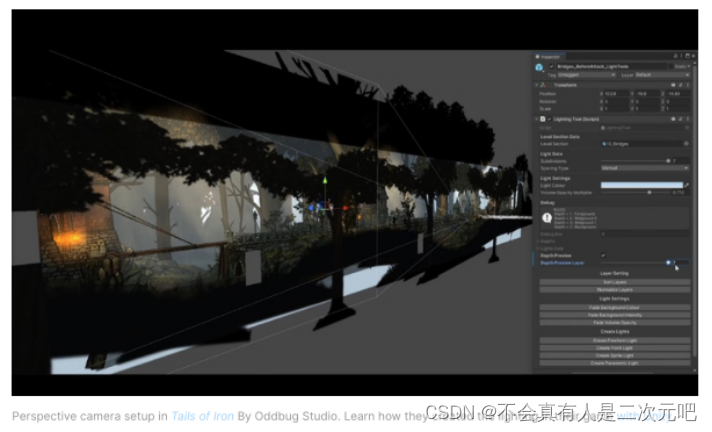The height and width of the screenshot is (432, 712).
Task: Click the Subdivisions value field
Action: click(681, 161)
